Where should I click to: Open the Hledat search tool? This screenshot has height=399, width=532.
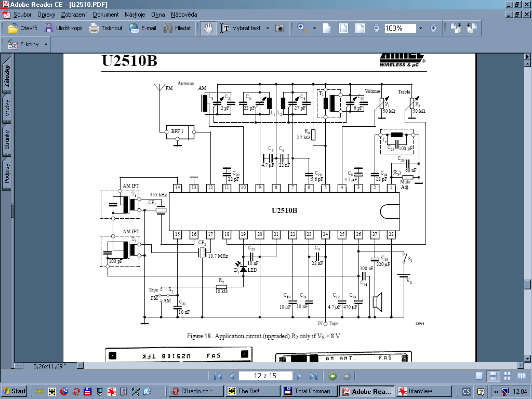coord(177,28)
